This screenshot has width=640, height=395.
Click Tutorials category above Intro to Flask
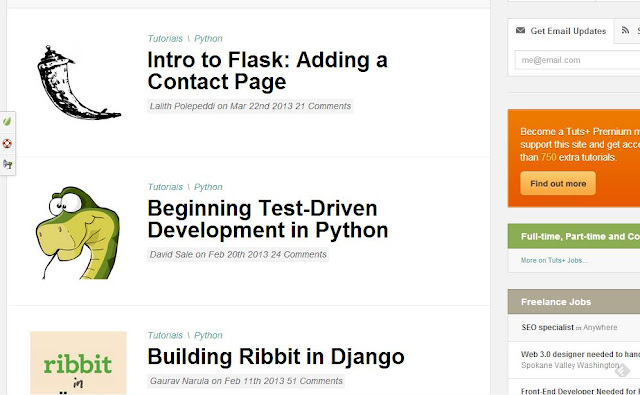[165, 38]
